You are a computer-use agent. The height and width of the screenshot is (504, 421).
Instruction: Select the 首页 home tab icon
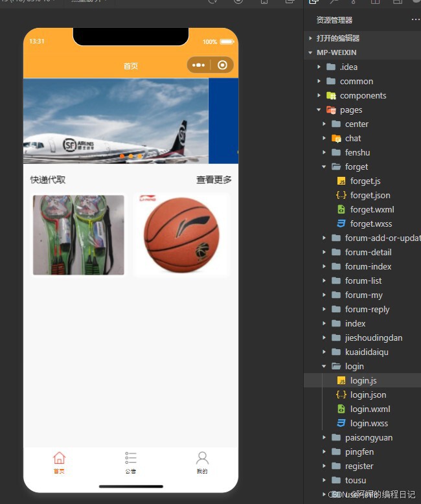[59, 458]
